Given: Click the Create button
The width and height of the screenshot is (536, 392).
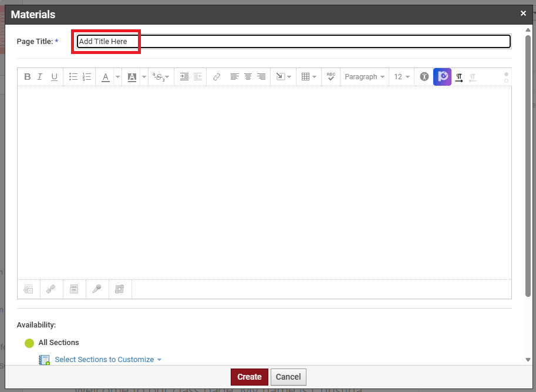Looking at the screenshot, I should 250,377.
